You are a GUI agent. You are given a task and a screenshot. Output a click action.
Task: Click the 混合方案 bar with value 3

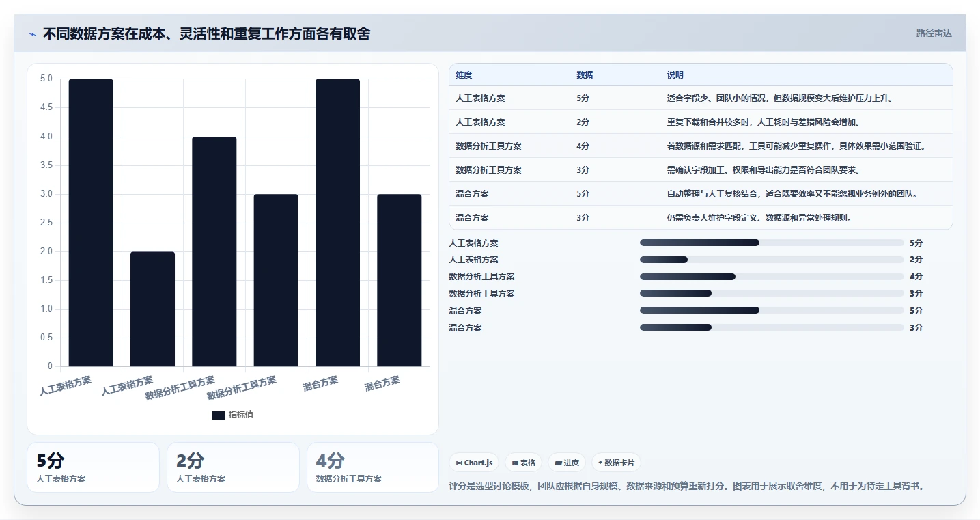point(400,280)
